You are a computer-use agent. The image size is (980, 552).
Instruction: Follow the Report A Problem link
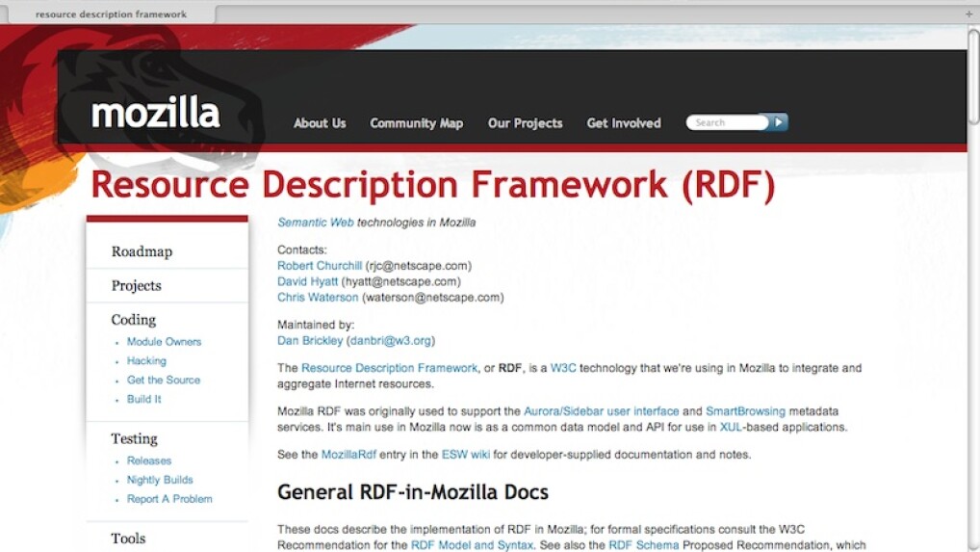tap(169, 499)
